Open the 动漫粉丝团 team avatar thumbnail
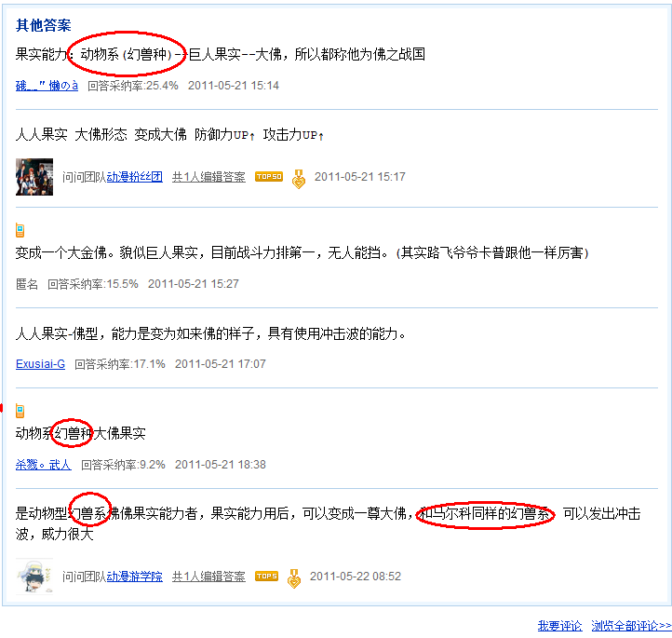Image resolution: width=672 pixels, height=638 pixels. point(34,177)
